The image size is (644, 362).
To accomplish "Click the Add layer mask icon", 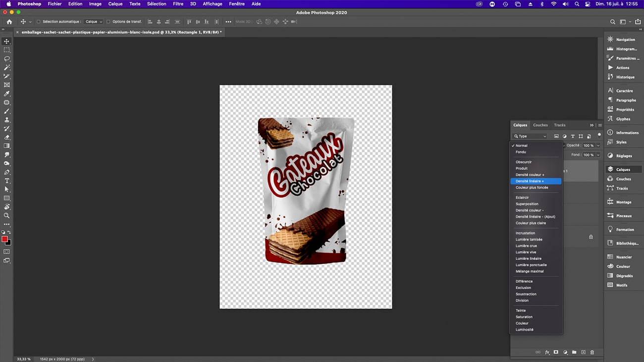I will [x=556, y=352].
